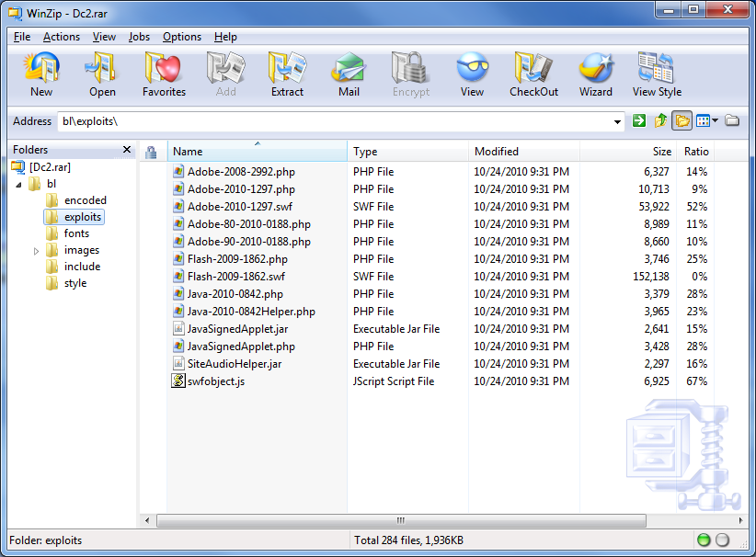Close the Folders panel

coord(127,150)
